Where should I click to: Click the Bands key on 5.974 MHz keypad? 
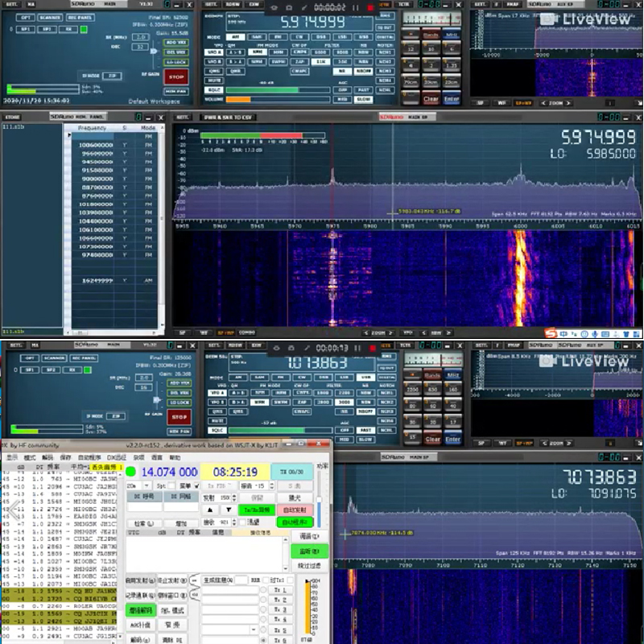click(x=431, y=35)
